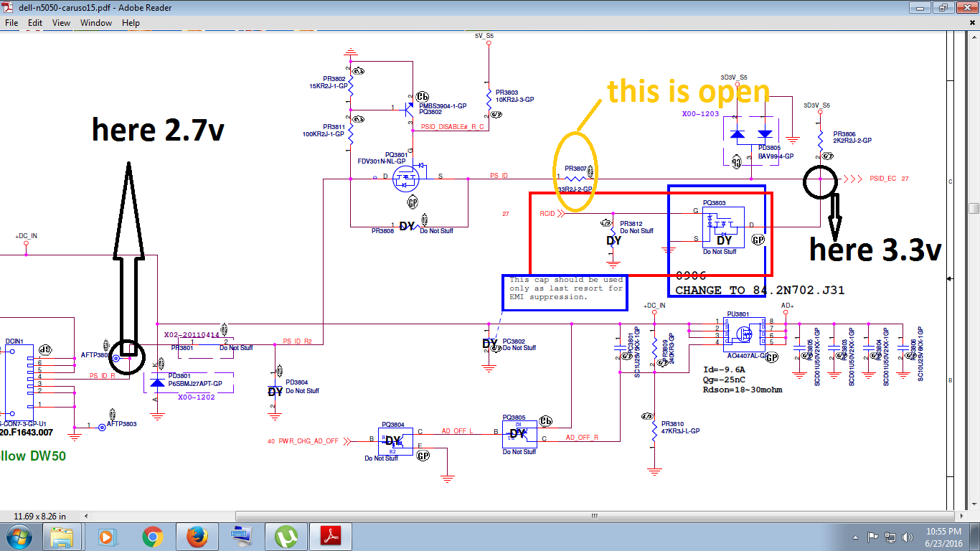
Task: Open Google Chrome from the taskbar
Action: pyautogui.click(x=151, y=537)
